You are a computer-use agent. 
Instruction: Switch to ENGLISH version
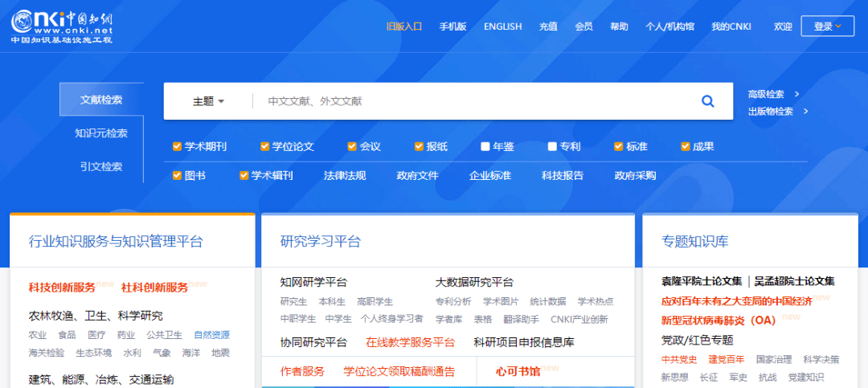tap(502, 26)
